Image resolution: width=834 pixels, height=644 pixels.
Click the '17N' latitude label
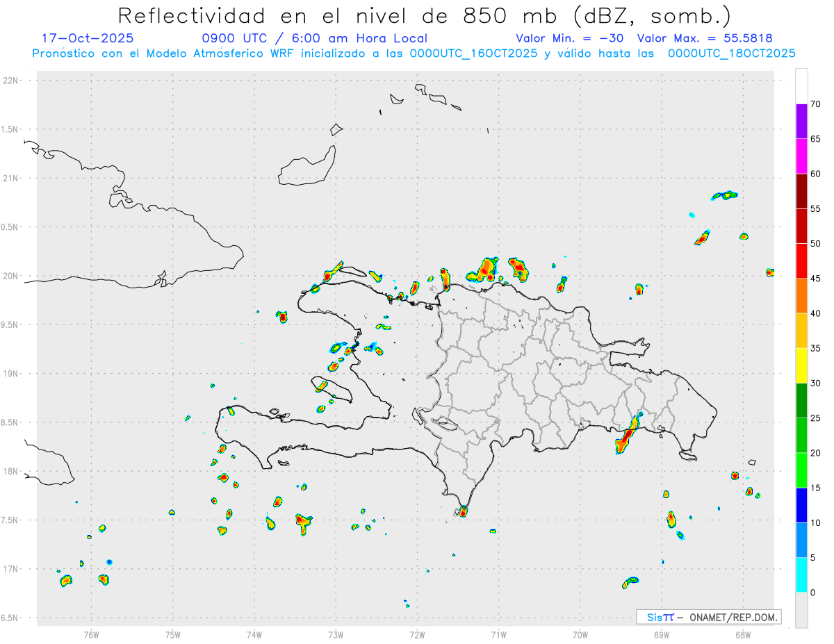point(11,569)
